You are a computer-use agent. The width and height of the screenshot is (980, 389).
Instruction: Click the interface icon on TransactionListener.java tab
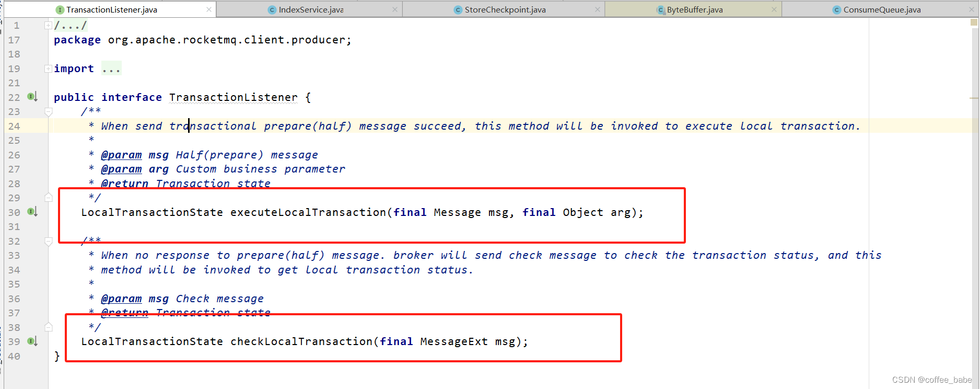pos(60,10)
